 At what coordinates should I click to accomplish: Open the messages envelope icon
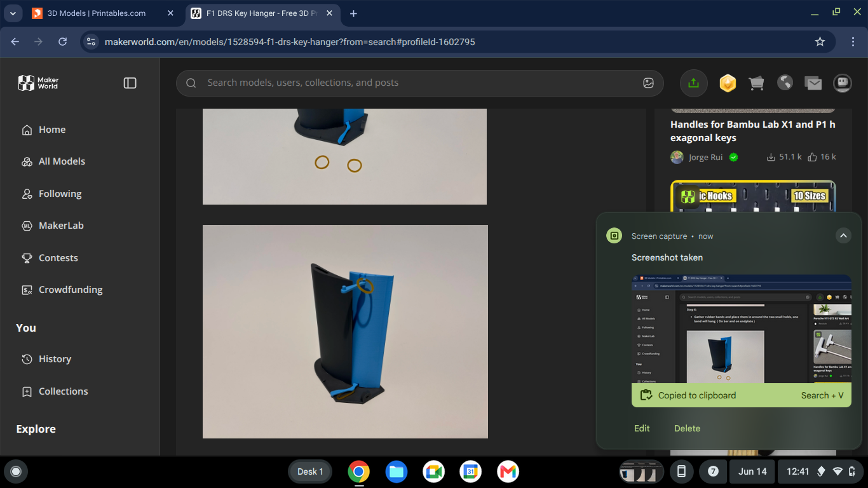point(813,83)
